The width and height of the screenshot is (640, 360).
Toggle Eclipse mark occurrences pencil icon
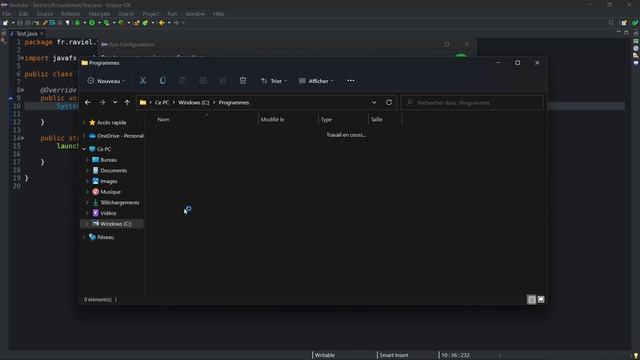[45, 23]
